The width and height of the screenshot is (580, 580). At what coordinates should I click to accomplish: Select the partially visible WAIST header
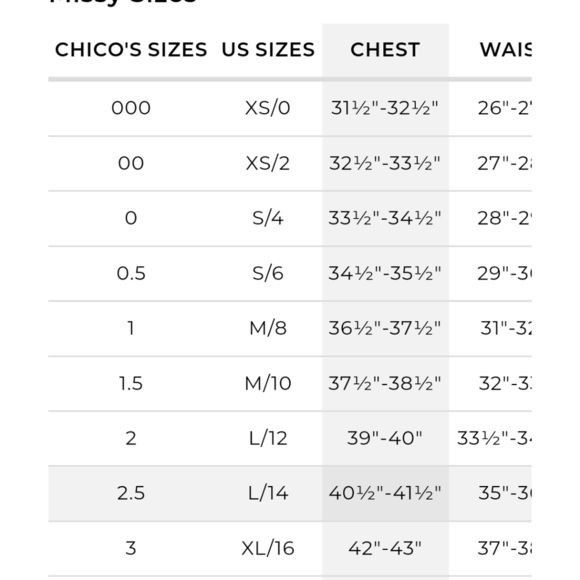pos(505,50)
